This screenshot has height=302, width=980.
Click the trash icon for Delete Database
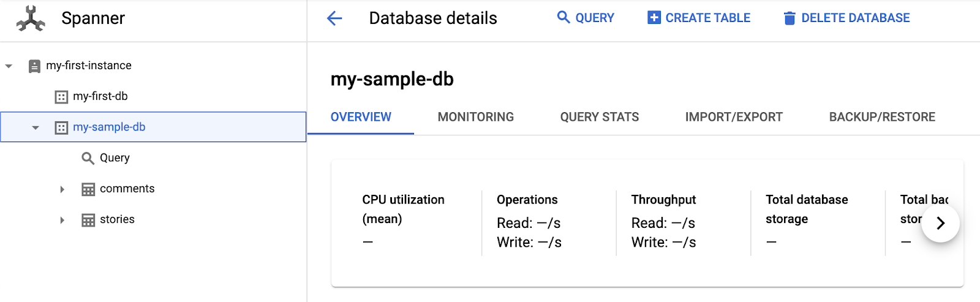pos(790,18)
